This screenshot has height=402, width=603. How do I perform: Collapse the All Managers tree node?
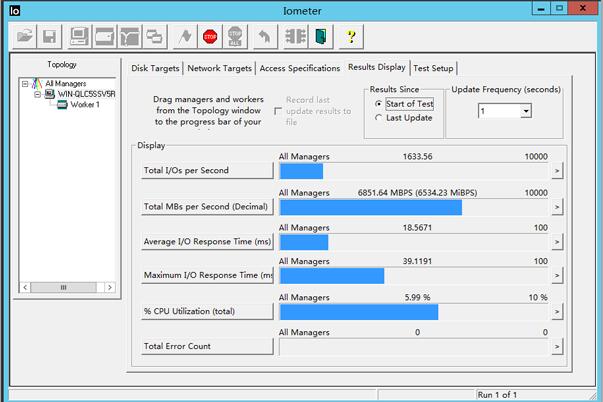pos(25,84)
